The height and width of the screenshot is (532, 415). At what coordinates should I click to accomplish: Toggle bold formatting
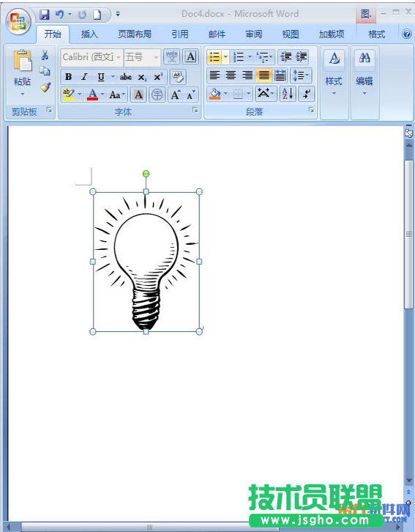(68, 77)
